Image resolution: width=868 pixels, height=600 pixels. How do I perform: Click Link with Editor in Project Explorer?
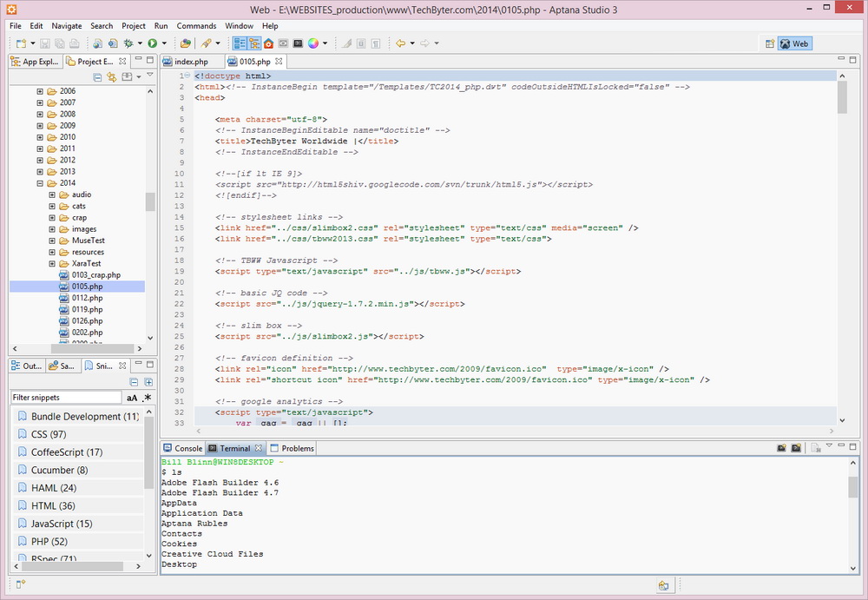[112, 77]
